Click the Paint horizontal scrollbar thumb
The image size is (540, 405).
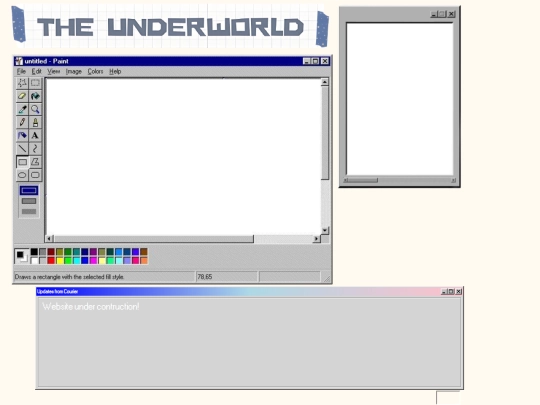point(154,239)
